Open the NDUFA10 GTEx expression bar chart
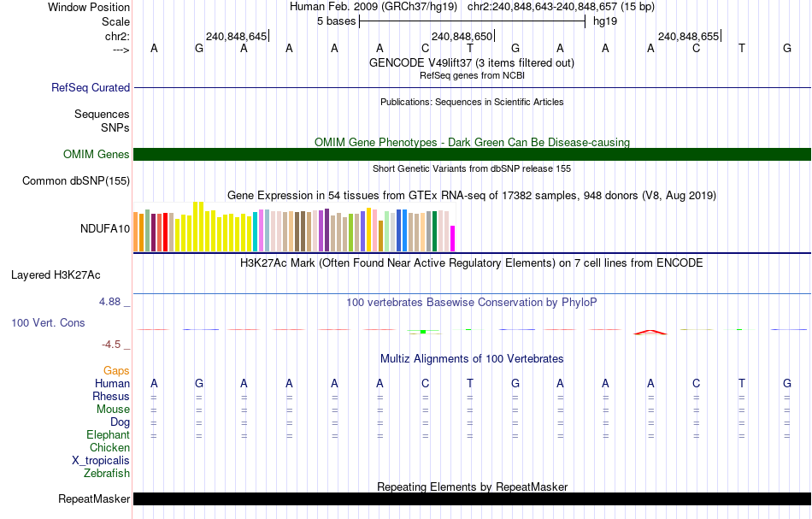The height and width of the screenshot is (519, 812). (x=294, y=227)
